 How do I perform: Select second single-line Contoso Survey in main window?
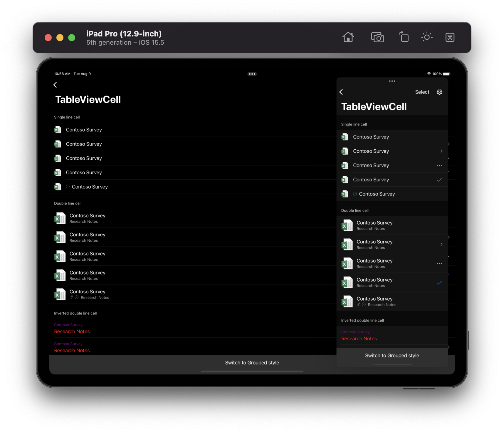coord(193,144)
